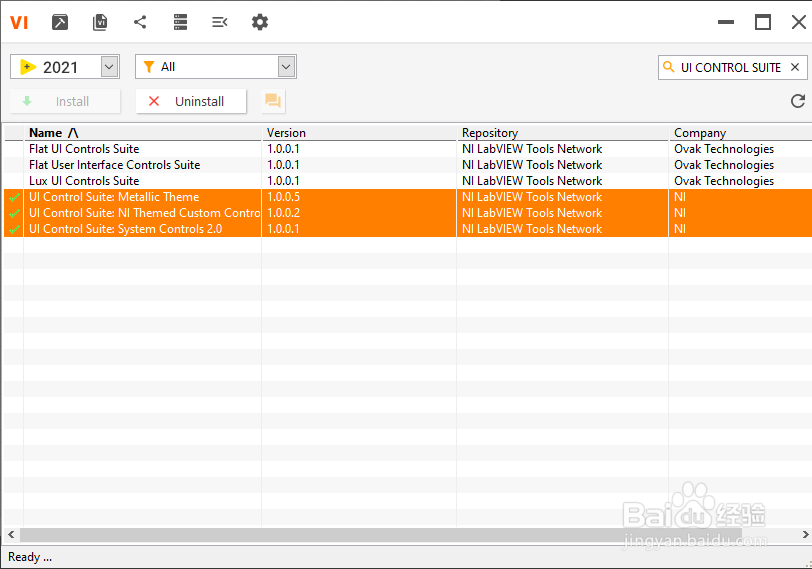The width and height of the screenshot is (812, 569).
Task: Select UI Control Suite: Metallic Theme row
Action: click(408, 197)
